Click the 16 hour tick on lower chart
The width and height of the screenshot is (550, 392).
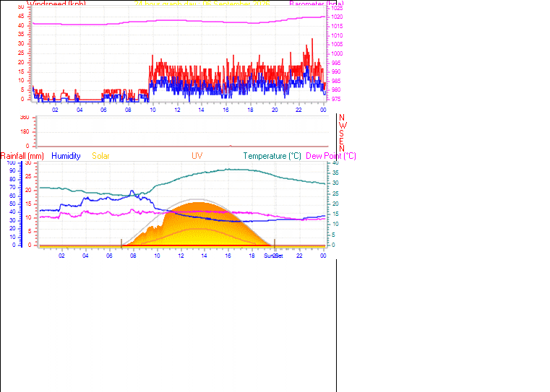(x=228, y=256)
